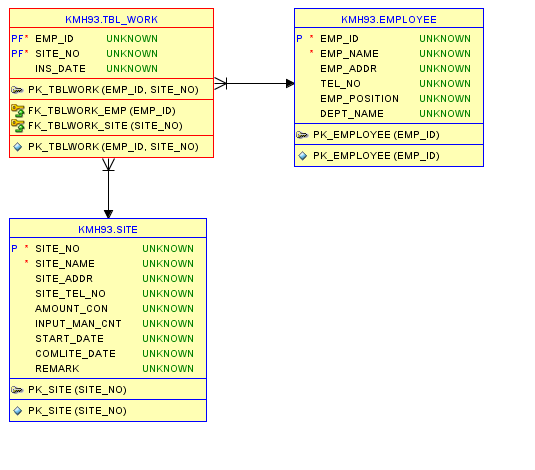Select EMP_NAME column in EMPLOYEE table
This screenshot has width=535, height=470.
(x=349, y=54)
